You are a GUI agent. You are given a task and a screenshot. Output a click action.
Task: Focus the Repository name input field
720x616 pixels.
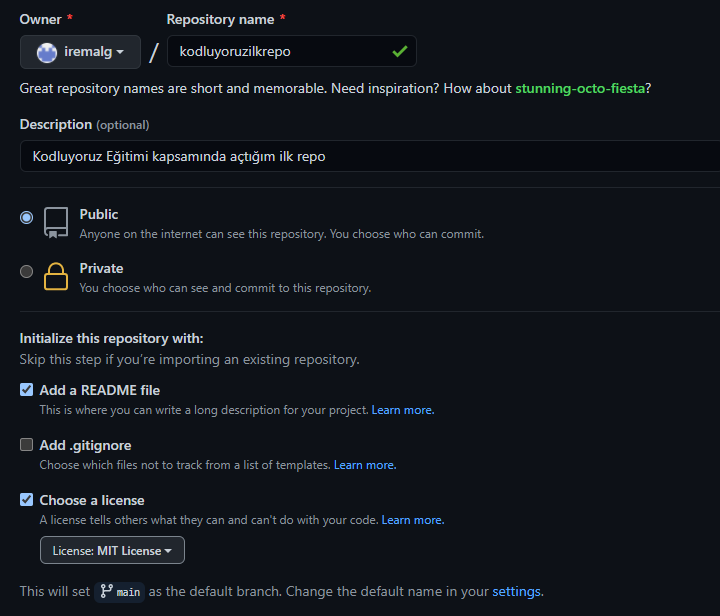click(292, 51)
